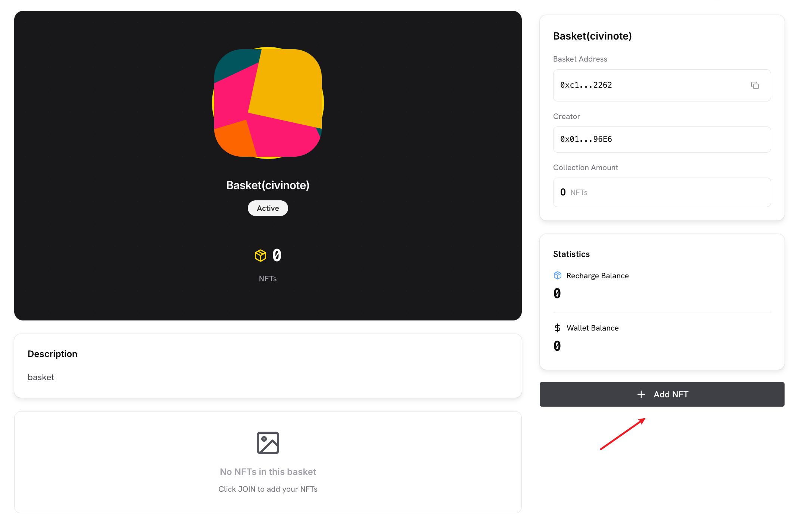798x532 pixels.
Task: Copy the basket address
Action: (755, 85)
